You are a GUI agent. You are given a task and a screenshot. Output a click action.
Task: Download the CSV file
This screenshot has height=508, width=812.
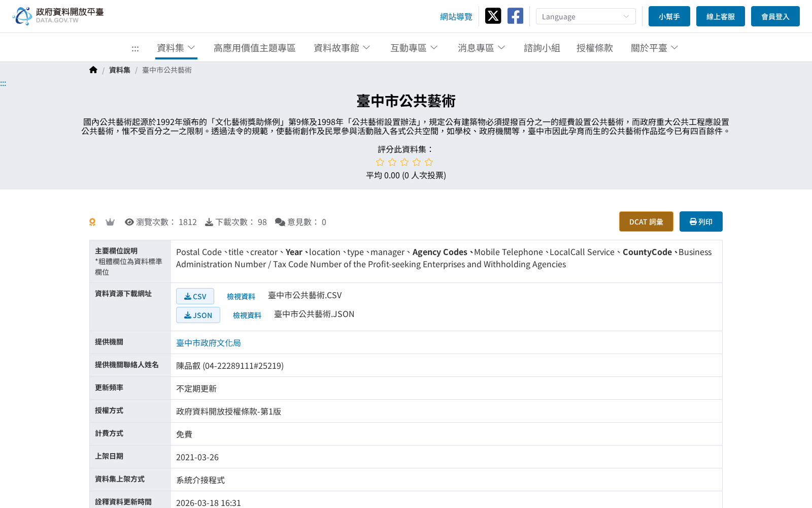click(x=195, y=296)
